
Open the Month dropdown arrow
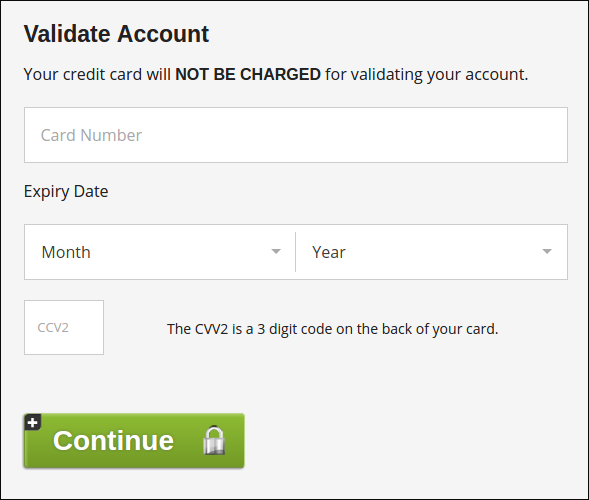[276, 252]
